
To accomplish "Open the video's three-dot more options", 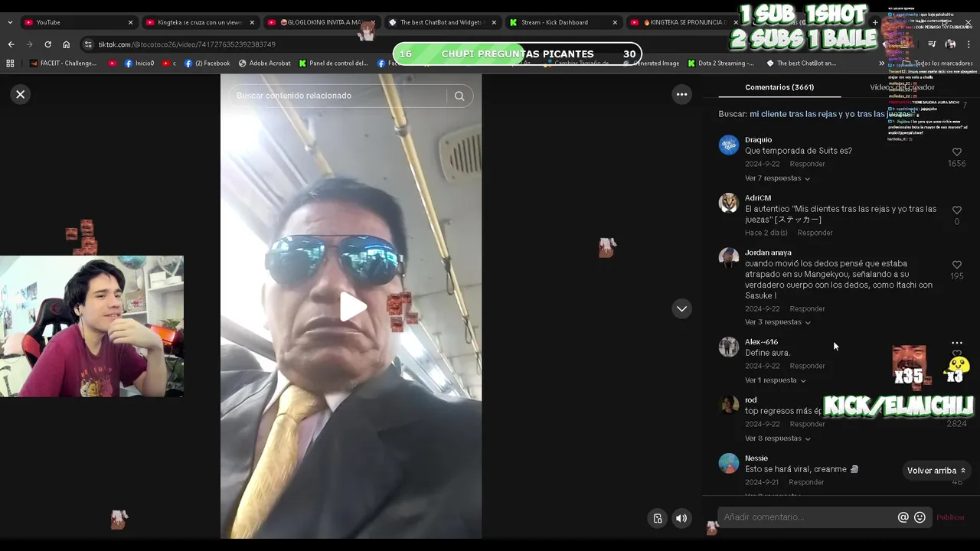I will (681, 94).
